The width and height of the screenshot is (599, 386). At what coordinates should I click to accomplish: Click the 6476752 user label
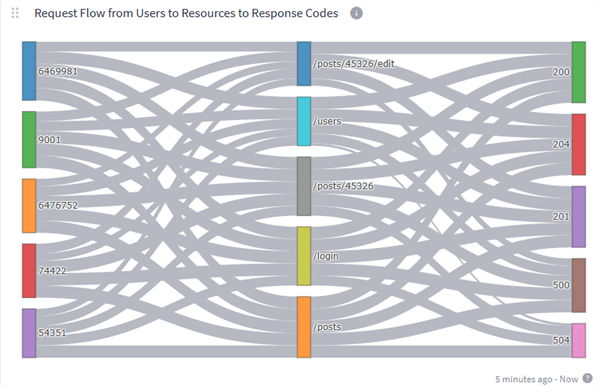pos(58,205)
